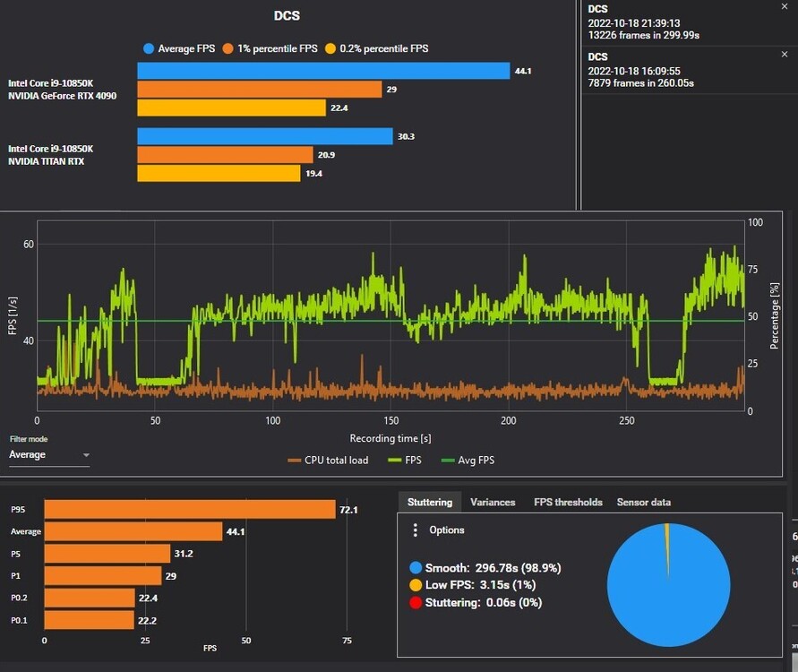Toggle the 1% percentile FPS legend entry
Viewport: 798px width, 672px height.
[x=270, y=48]
